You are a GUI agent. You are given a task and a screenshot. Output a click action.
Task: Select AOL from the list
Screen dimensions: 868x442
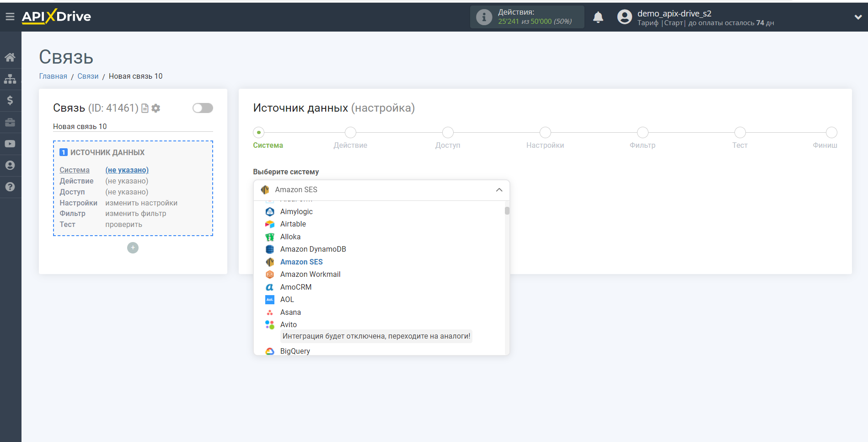coord(287,300)
